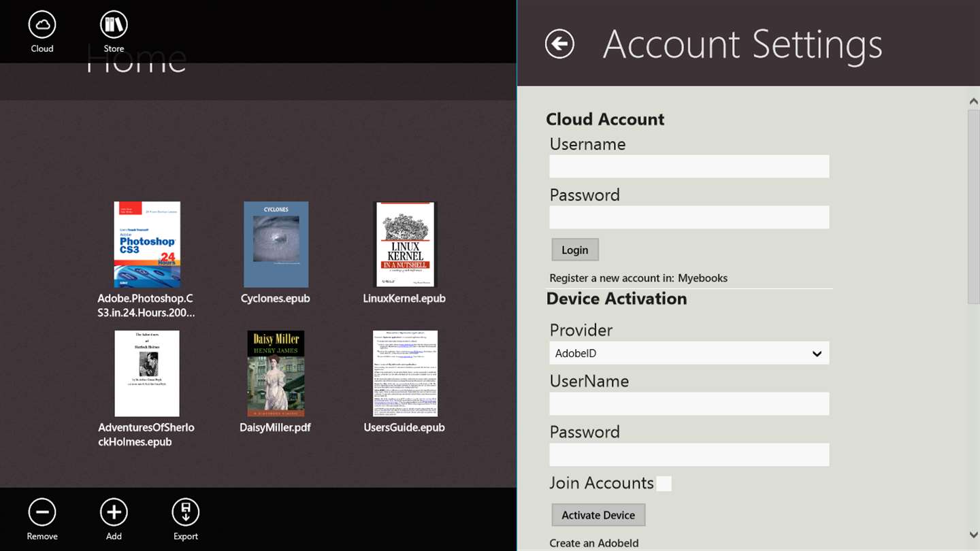
Task: Click the DaisyMiller.pdf file name
Action: 276,428
